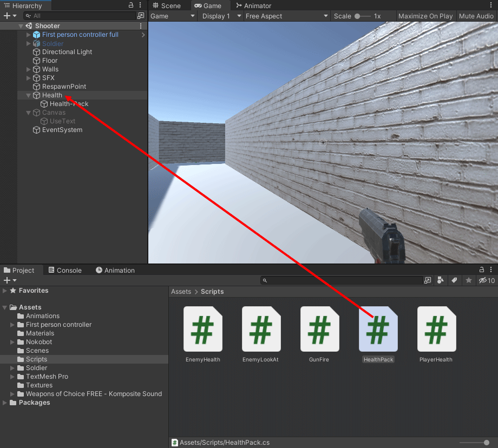Toggle the Hierarchy panel lock

coord(131,5)
